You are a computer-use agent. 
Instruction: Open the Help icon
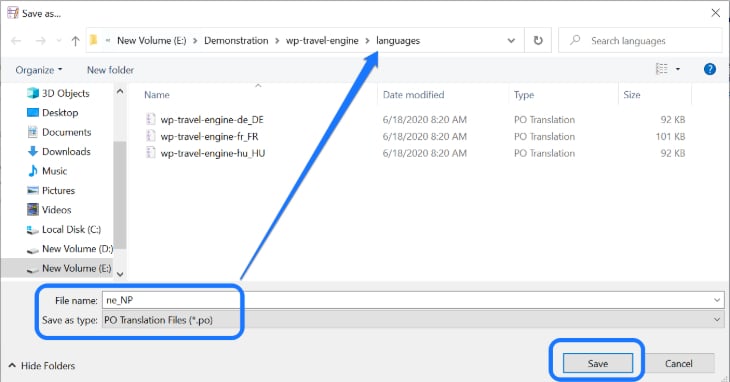(x=710, y=69)
